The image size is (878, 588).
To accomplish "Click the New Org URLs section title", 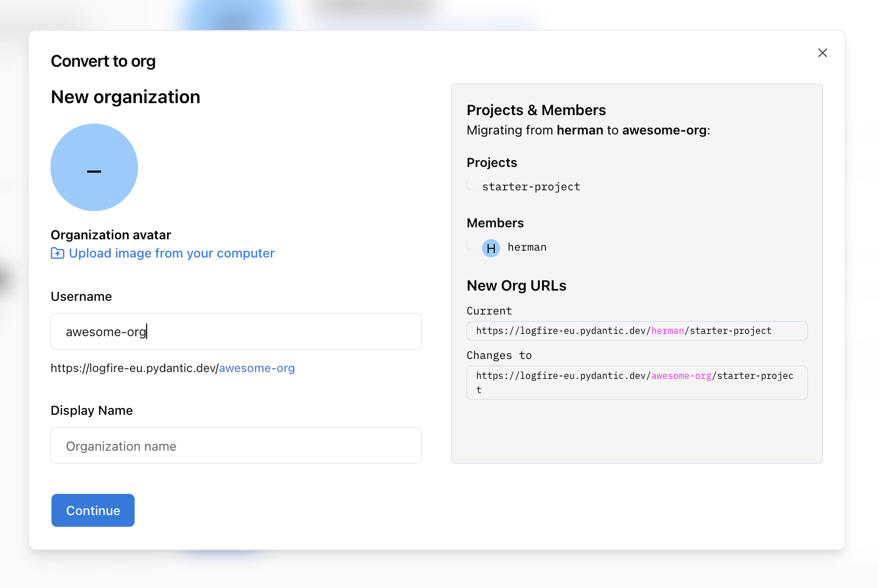I will pos(516,285).
